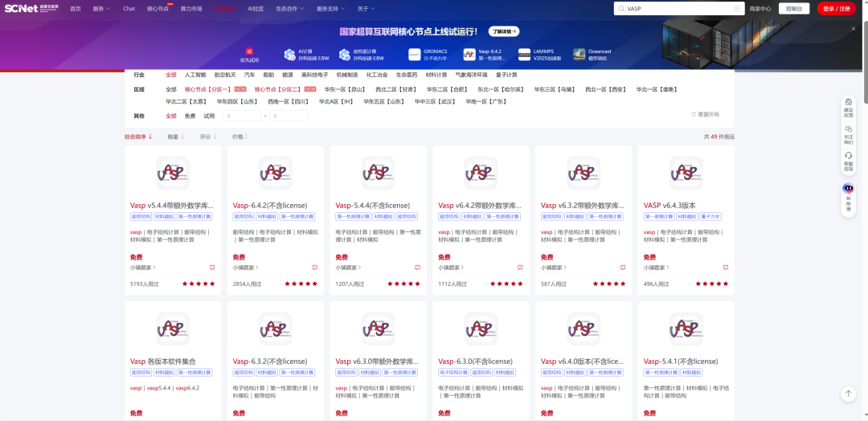Select the 试用 price filter

point(209,116)
